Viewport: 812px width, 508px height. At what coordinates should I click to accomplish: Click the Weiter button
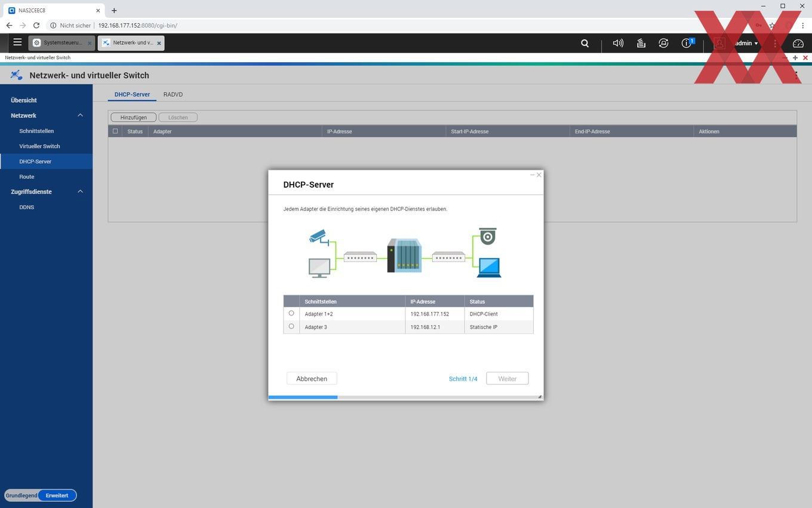click(x=507, y=378)
